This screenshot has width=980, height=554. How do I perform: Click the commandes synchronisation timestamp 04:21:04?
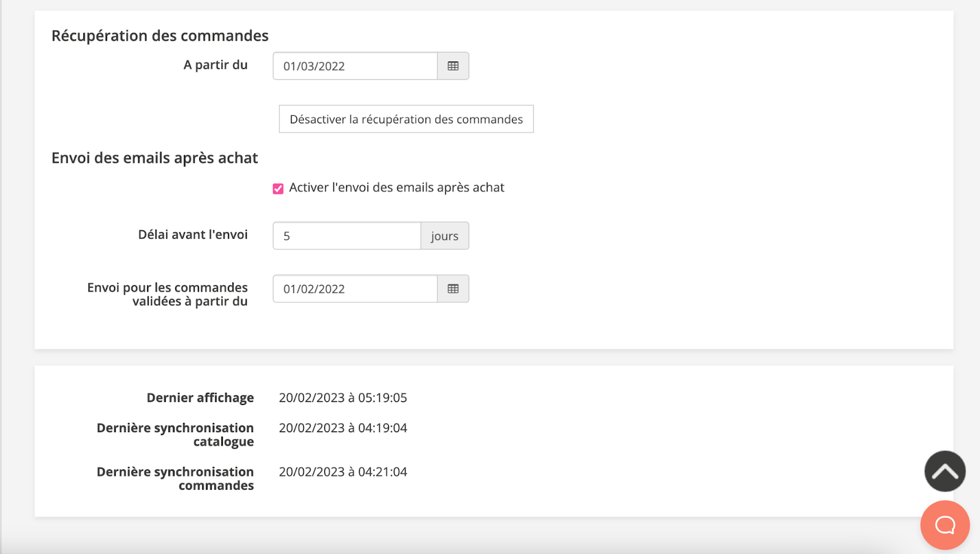pyautogui.click(x=342, y=472)
